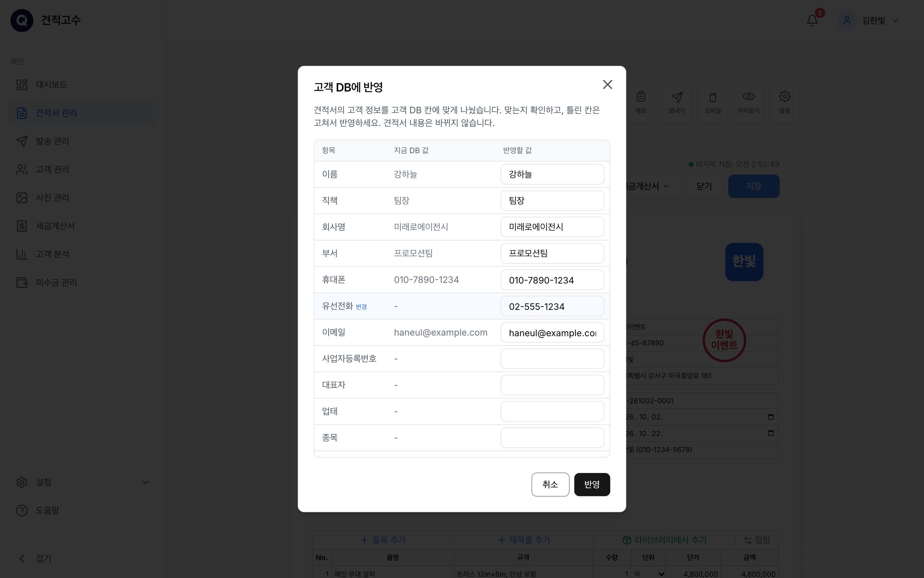This screenshot has width=924, height=578.
Task: Click the 견적고수 logo icon
Action: click(x=22, y=20)
